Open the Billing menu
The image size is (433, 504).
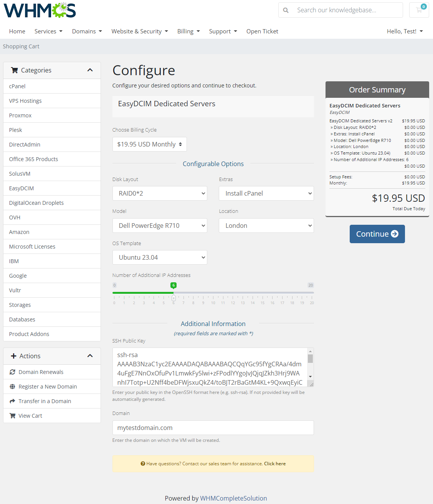(188, 31)
